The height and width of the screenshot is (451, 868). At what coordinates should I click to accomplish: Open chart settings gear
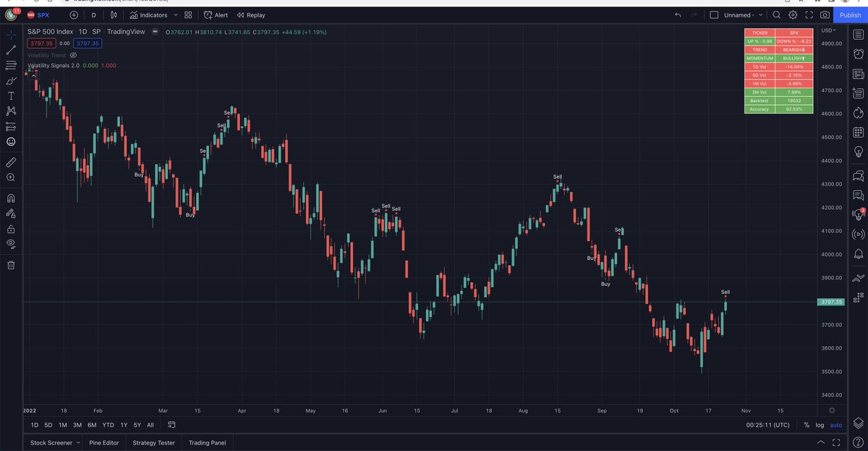coord(793,14)
